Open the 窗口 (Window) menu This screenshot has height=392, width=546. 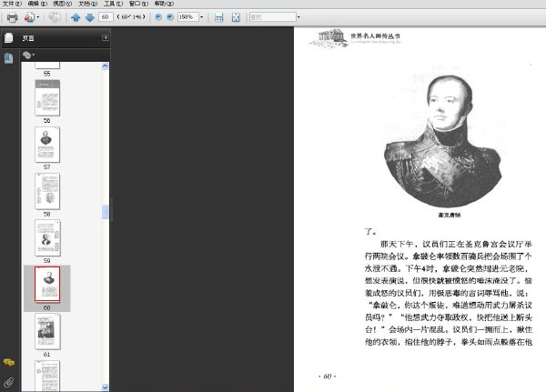pyautogui.click(x=138, y=4)
